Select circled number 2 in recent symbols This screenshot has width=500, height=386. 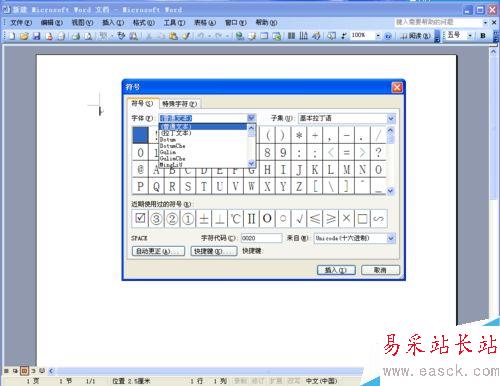click(172, 219)
